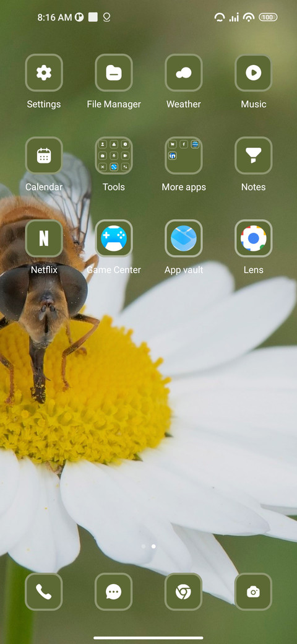Tap the "Settings" label
This screenshot has height=644, width=297.
point(44,104)
